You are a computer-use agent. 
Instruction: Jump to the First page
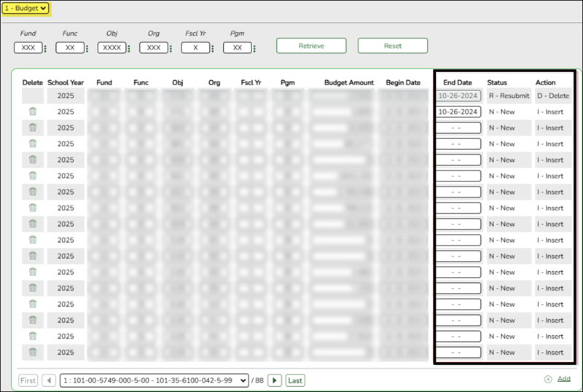[x=28, y=380]
